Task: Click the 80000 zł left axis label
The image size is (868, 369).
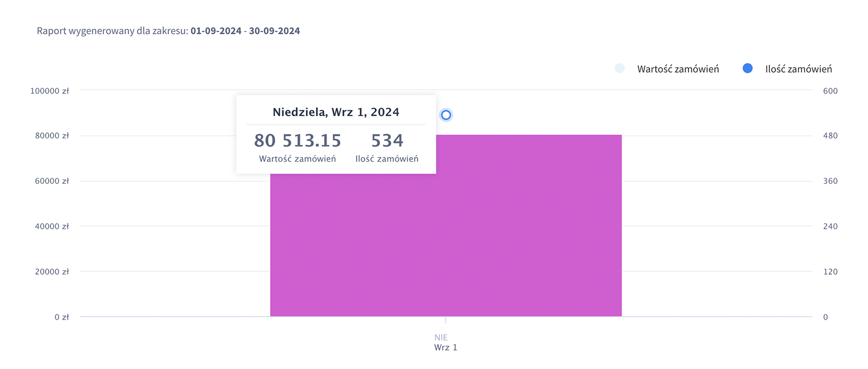Action: [x=52, y=136]
